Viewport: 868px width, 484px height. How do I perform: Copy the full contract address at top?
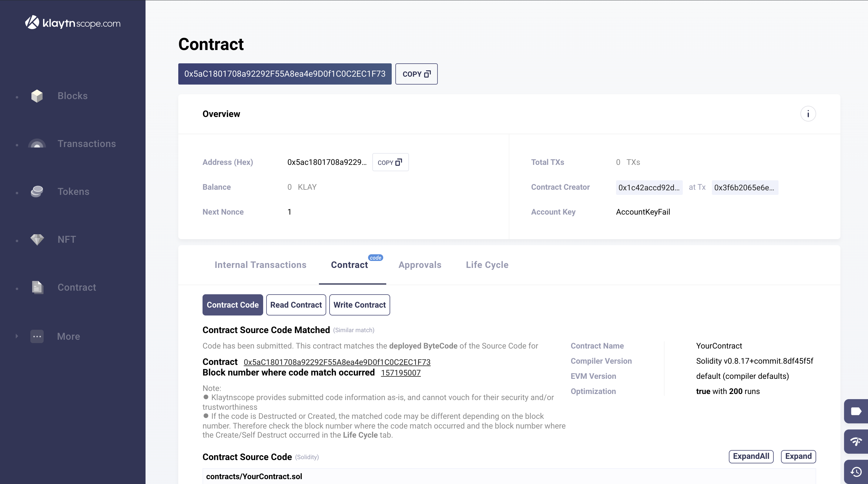pyautogui.click(x=416, y=74)
